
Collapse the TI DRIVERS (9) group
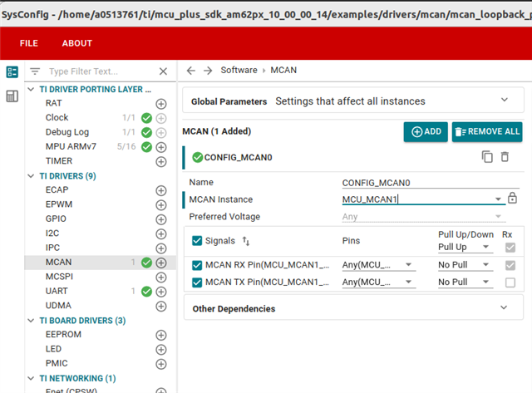[x=31, y=176]
